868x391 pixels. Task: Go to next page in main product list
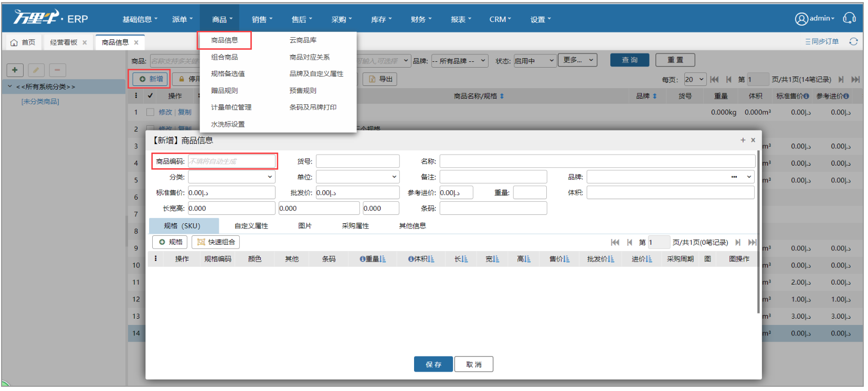tap(841, 79)
